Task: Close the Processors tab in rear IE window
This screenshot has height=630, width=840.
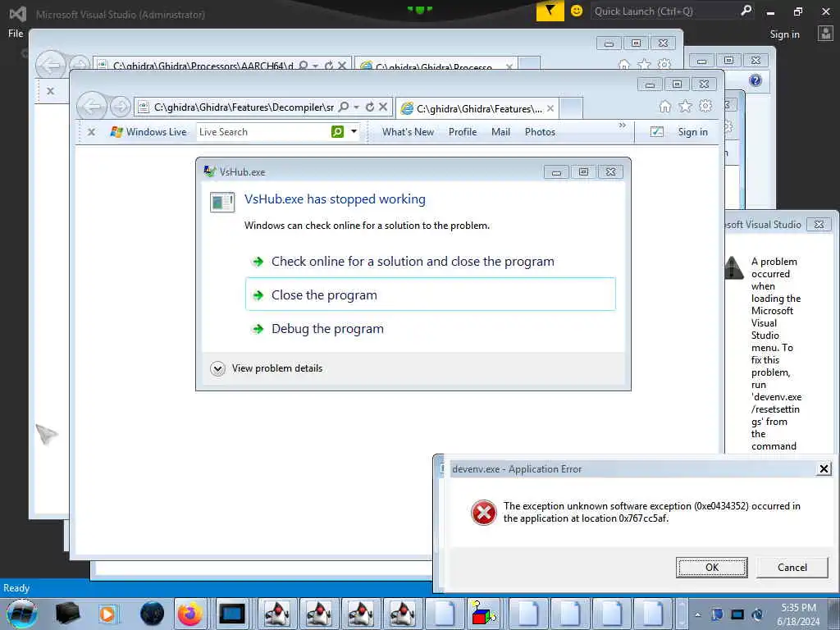Action: [509, 67]
